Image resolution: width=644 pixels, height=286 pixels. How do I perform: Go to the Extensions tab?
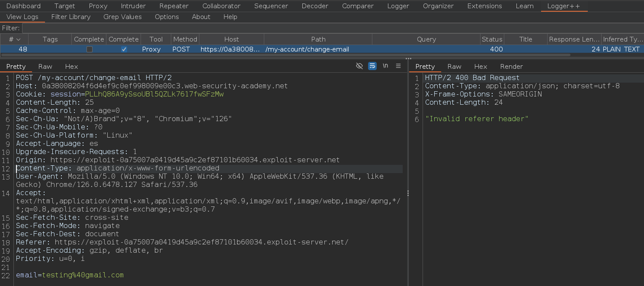(x=485, y=6)
